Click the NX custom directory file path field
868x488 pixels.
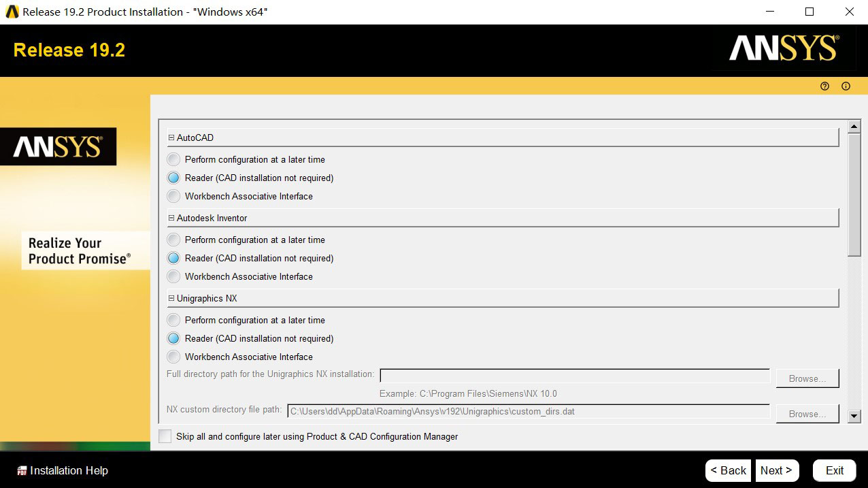(x=529, y=411)
